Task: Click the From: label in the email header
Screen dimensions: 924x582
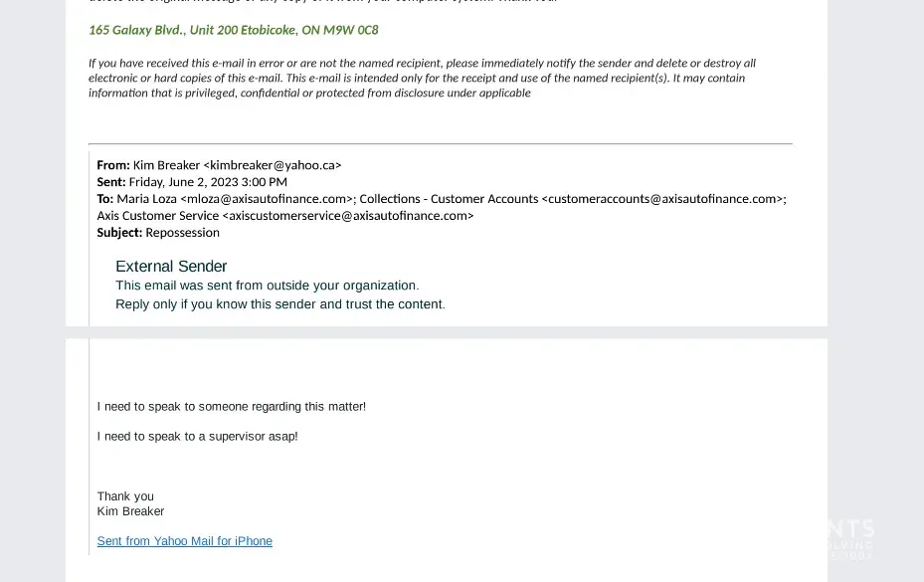Action: 112,165
